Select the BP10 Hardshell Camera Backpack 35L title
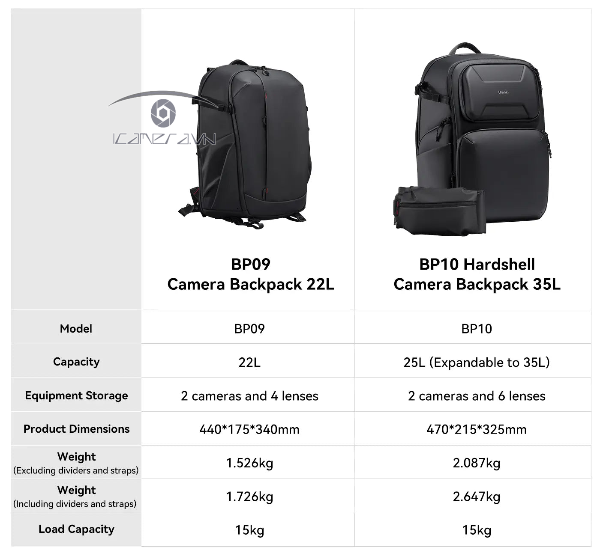The width and height of the screenshot is (600, 559). [476, 275]
